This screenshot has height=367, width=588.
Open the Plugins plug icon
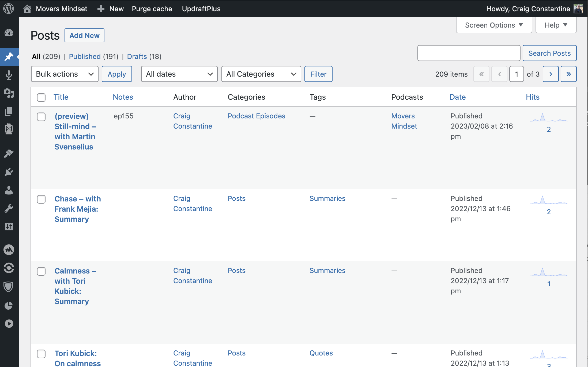9,172
